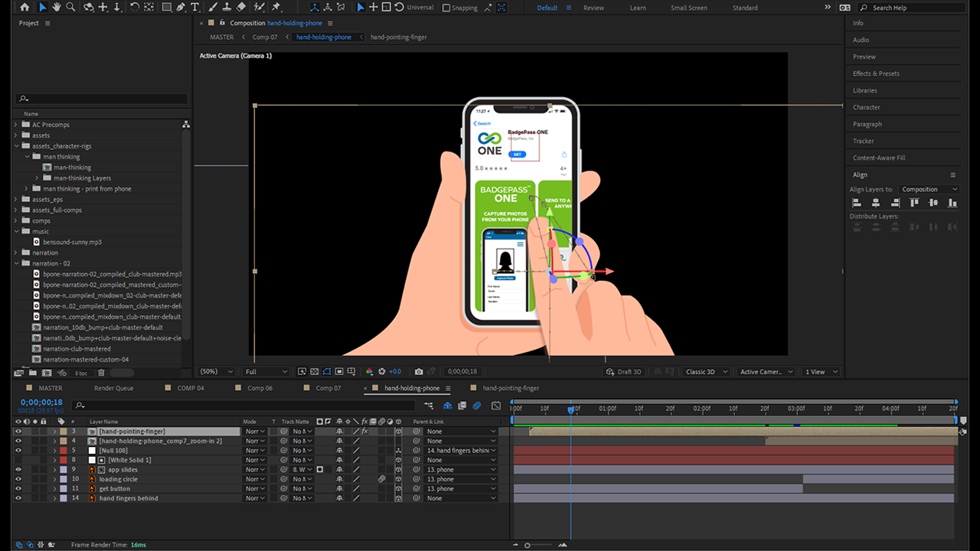980x551 pixels.
Task: Click the Take Snapshot camera icon
Action: click(x=419, y=372)
